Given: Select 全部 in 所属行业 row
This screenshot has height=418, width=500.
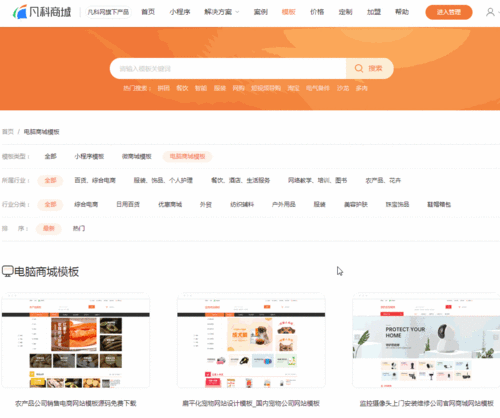Looking at the screenshot, I should [50, 180].
